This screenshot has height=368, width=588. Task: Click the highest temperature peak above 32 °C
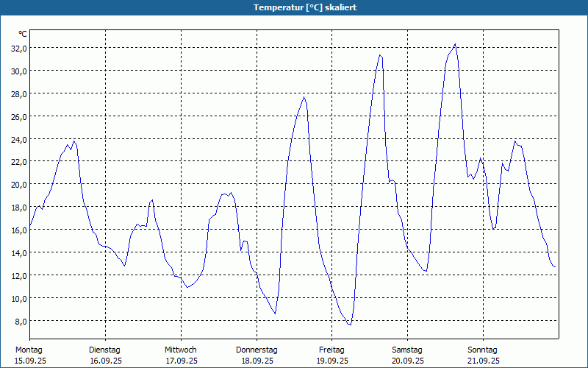click(455, 44)
